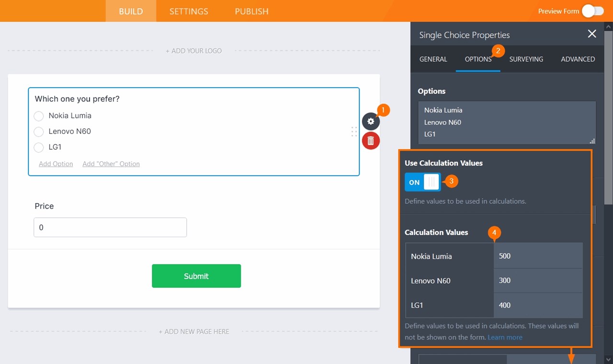The width and height of the screenshot is (613, 364).
Task: Open the BUILD tab
Action: pyautogui.click(x=131, y=11)
